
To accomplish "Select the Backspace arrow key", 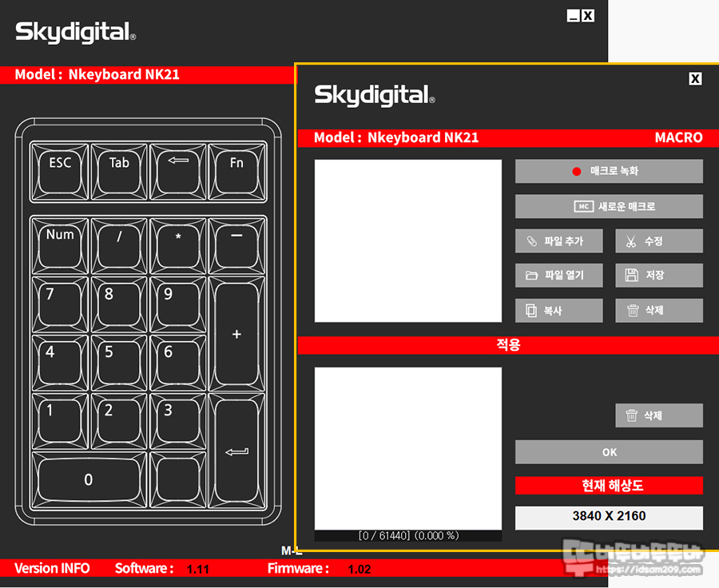I will pyautogui.click(x=178, y=172).
